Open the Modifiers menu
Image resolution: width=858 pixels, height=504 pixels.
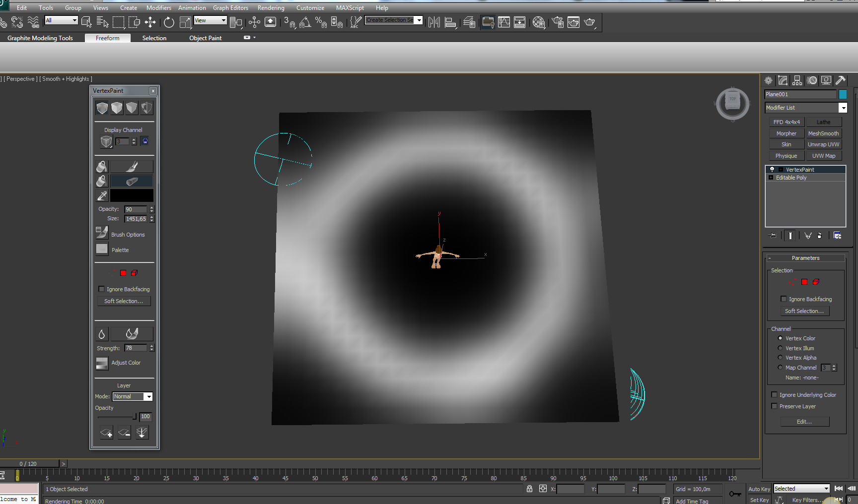pyautogui.click(x=159, y=8)
